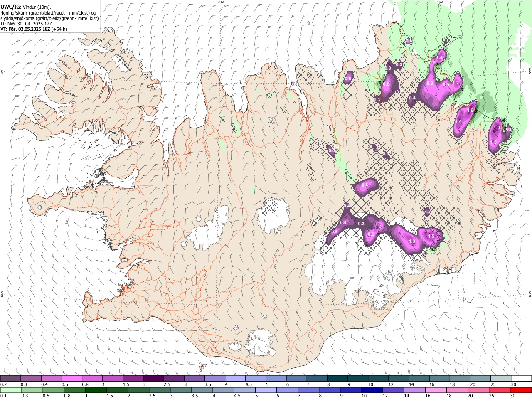Select the lower legend swatch starting at 4.5
The width and height of the screenshot is (532, 399).
tap(244, 390)
